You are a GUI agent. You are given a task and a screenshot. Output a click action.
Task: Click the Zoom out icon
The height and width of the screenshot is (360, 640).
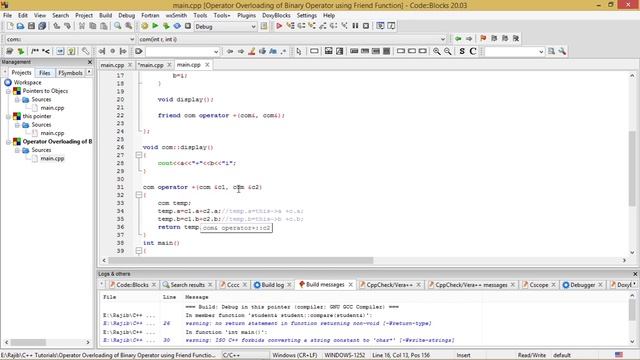(x=448, y=51)
